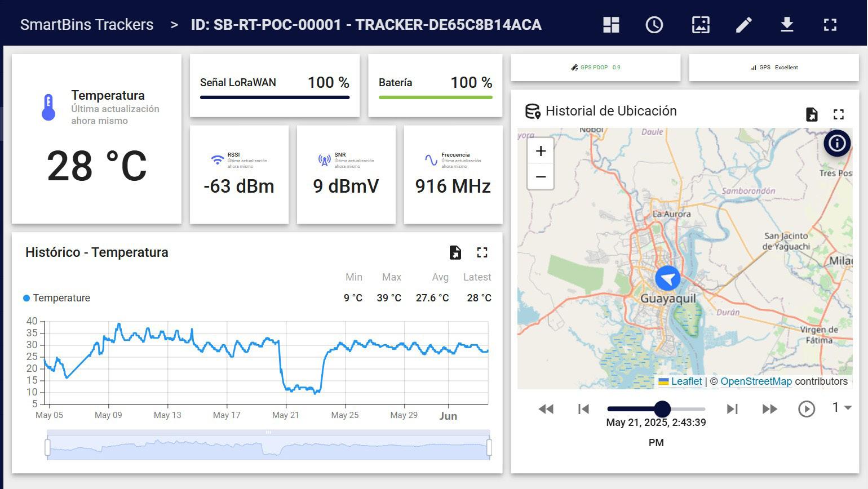Image resolution: width=868 pixels, height=489 pixels.
Task: Click the RSSI wifi icon
Action: pos(217,160)
